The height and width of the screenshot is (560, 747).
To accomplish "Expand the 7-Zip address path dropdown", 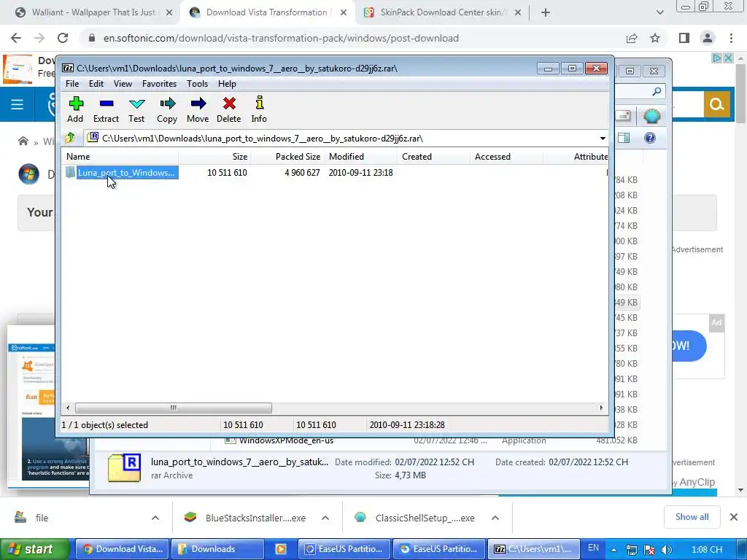I will 603,139.
